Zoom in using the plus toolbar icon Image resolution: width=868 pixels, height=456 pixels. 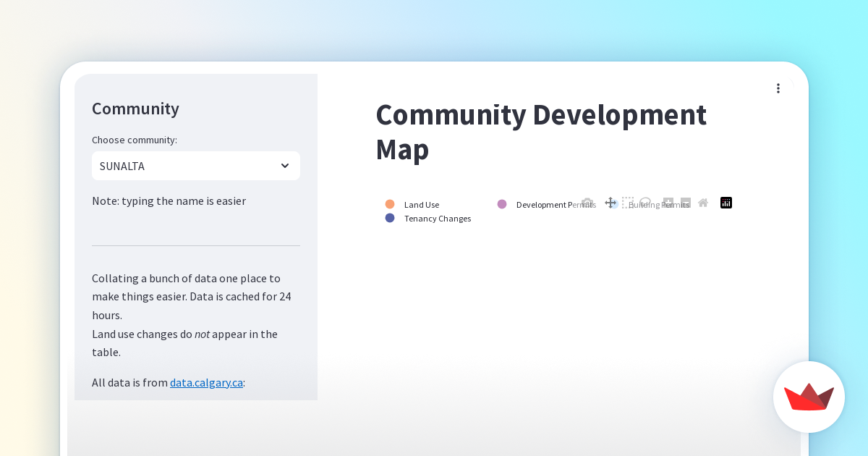pyautogui.click(x=668, y=203)
